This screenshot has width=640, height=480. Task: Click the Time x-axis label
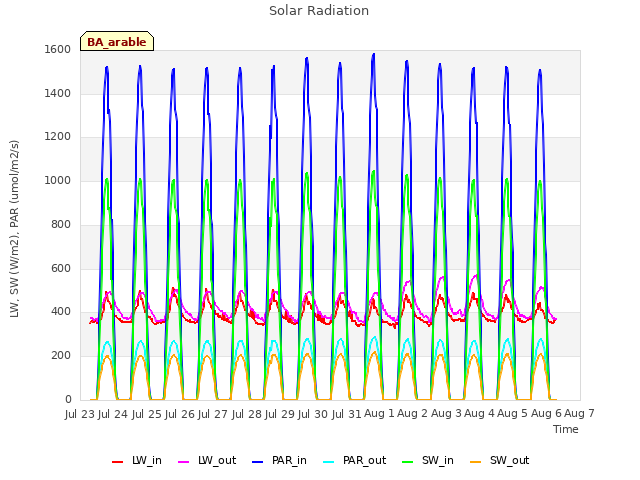tap(565, 429)
